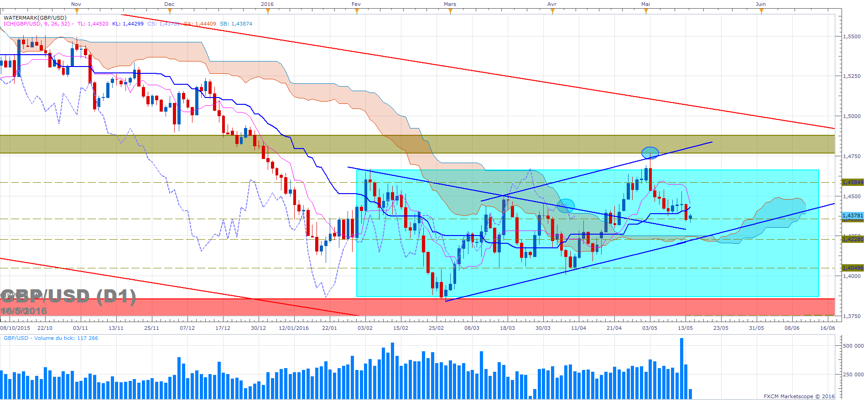The height and width of the screenshot is (400, 868).
Task: Click the highlighted 1,43781 price tag
Action: 852,215
